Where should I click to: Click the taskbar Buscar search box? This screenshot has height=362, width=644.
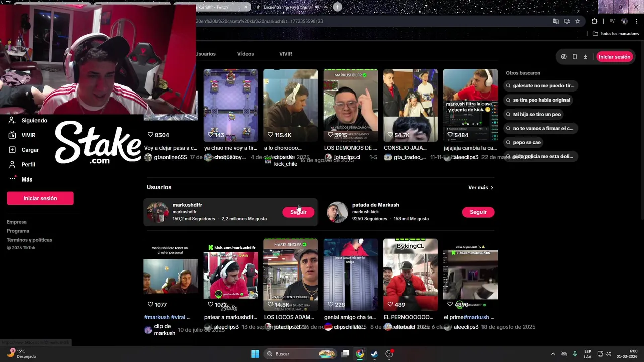[300, 354]
